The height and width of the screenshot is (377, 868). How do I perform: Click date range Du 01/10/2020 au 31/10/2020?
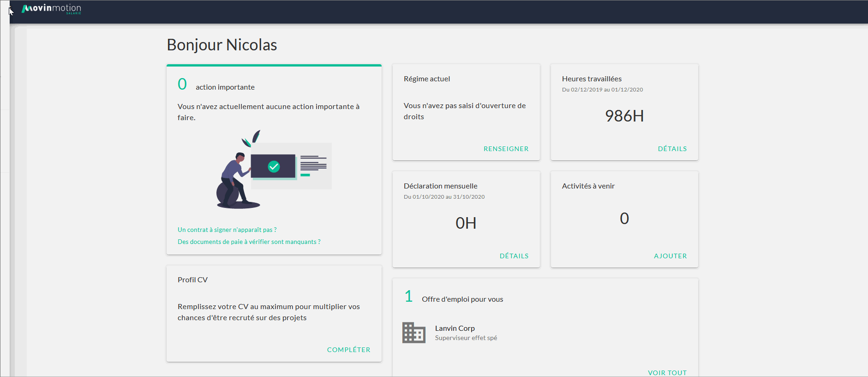point(444,197)
